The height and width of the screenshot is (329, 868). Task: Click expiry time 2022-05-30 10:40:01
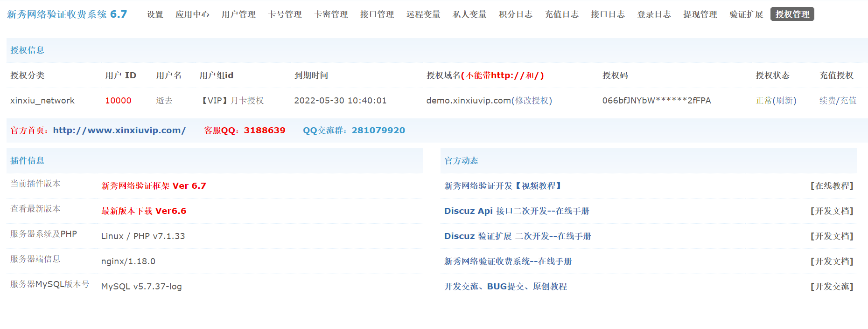point(340,101)
